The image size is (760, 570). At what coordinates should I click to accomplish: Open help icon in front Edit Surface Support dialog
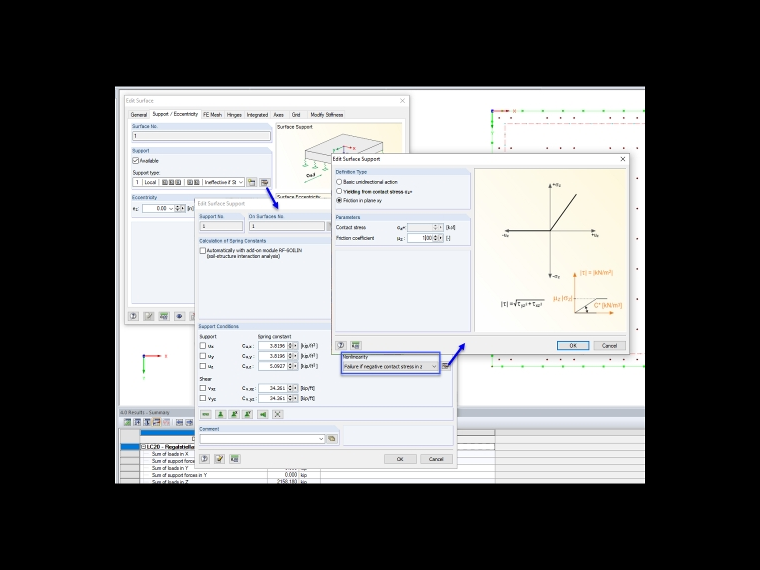[341, 345]
